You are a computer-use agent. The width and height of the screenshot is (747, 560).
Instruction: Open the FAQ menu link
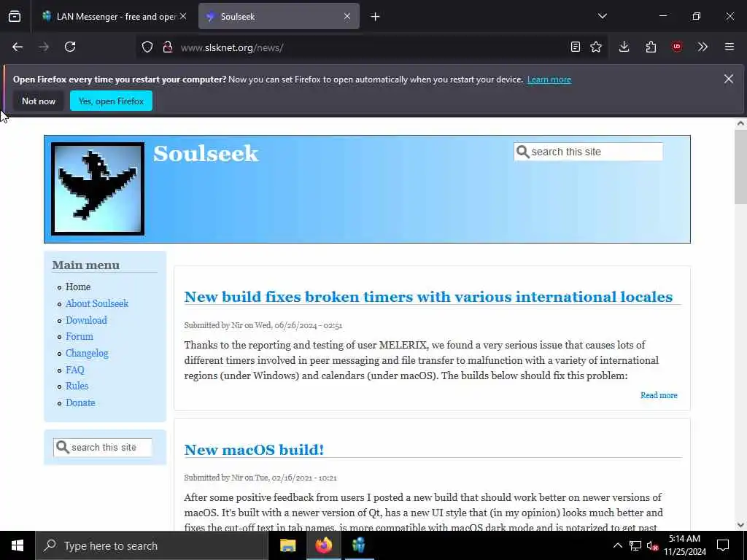[x=75, y=370]
